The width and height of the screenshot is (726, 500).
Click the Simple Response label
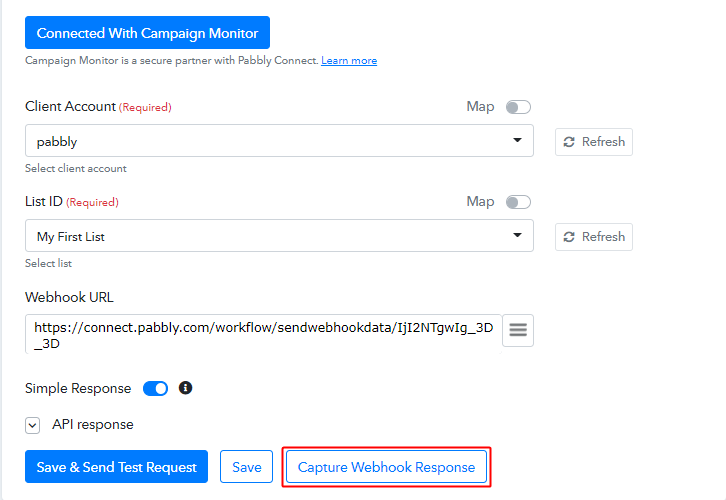[x=78, y=388]
